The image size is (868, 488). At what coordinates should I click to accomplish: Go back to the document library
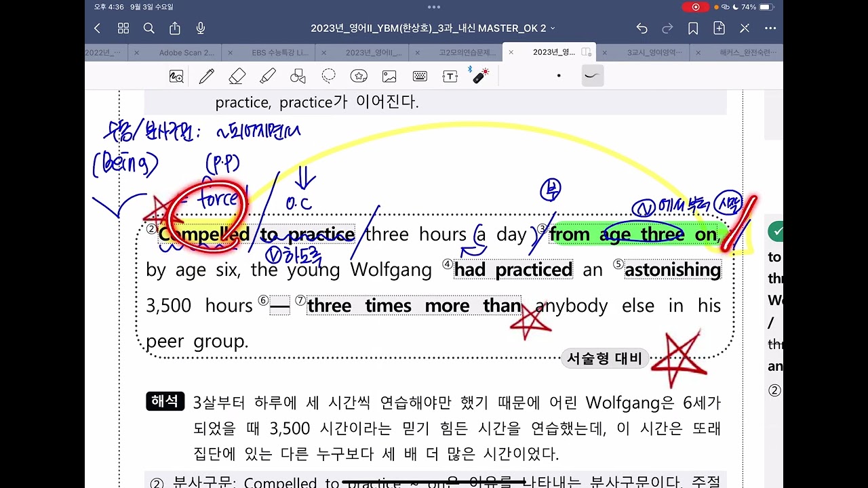pyautogui.click(x=97, y=28)
